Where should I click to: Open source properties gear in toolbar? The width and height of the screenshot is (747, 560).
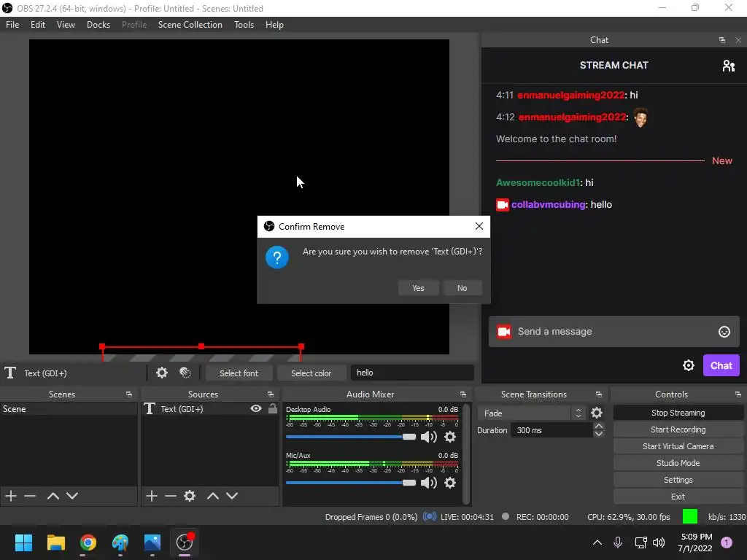[162, 373]
